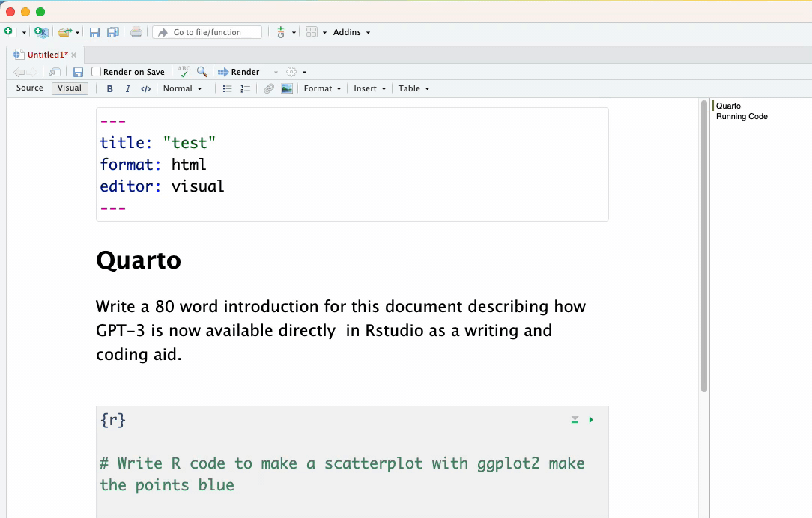The width and height of the screenshot is (812, 518).
Task: Click the 80 word introduction paragraph
Action: (x=341, y=330)
